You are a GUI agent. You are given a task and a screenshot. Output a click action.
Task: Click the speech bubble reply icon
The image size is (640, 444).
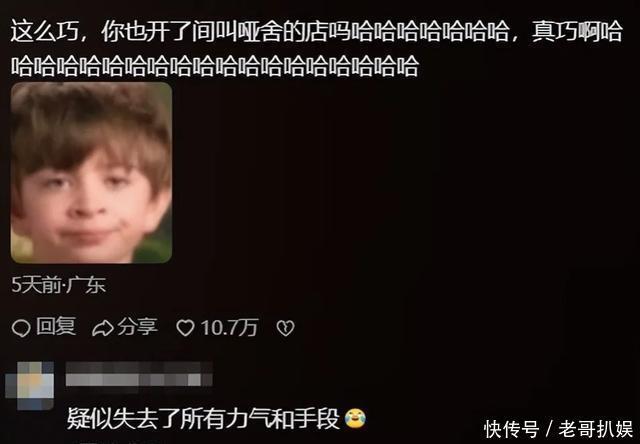tap(21, 329)
